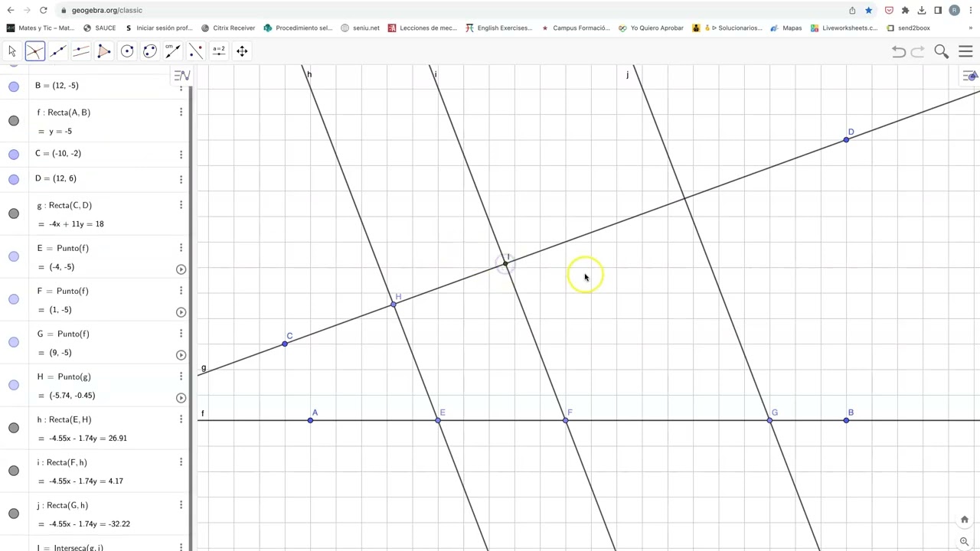Viewport: 980px width, 551px height.
Task: Reset graphics to standard home view
Action: point(965,520)
